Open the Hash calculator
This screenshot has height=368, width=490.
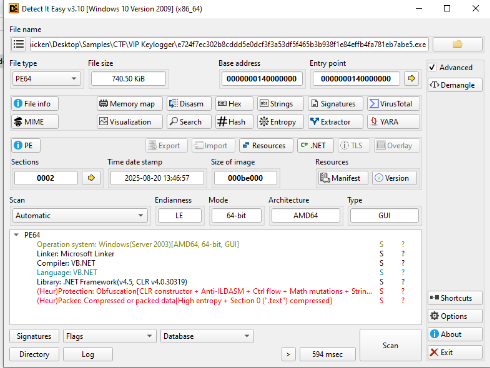[x=234, y=122]
